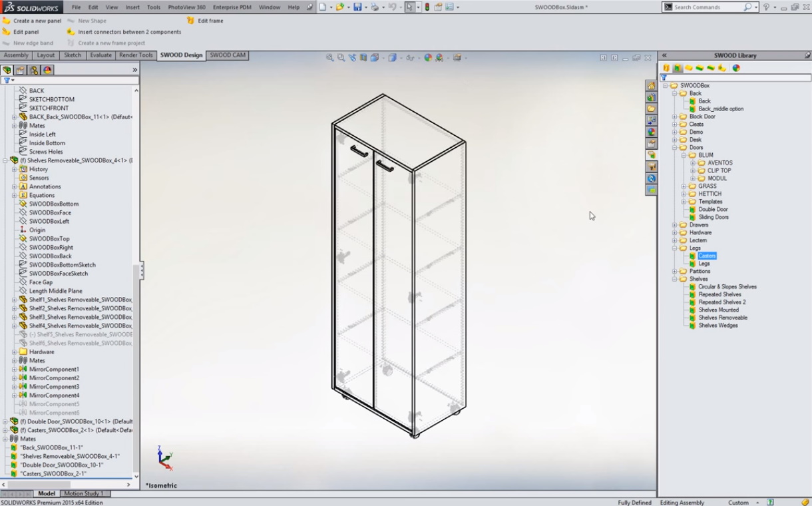The image size is (812, 506).
Task: Collapse the SWOOD Library panel with chevrons
Action: point(664,55)
